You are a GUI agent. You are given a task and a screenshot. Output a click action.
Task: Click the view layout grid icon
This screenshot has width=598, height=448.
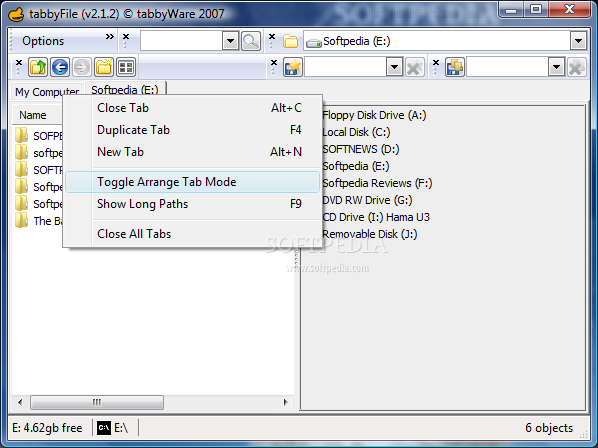pos(126,67)
